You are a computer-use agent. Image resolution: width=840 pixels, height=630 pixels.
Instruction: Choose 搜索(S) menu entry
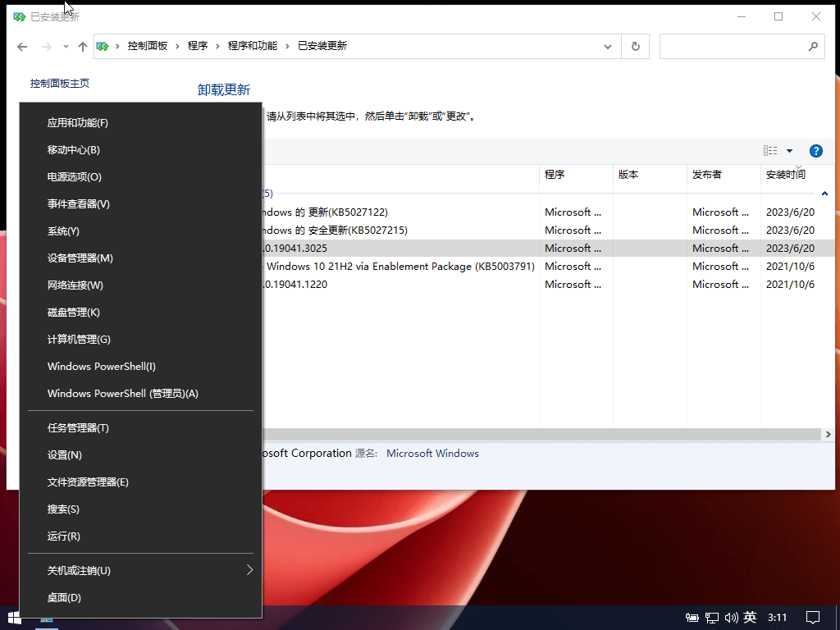point(140,509)
